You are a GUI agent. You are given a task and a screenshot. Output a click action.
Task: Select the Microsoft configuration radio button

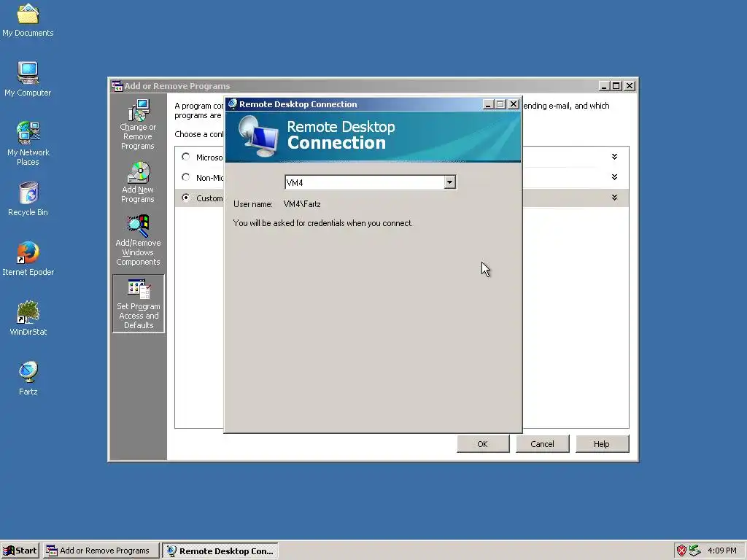(x=186, y=157)
